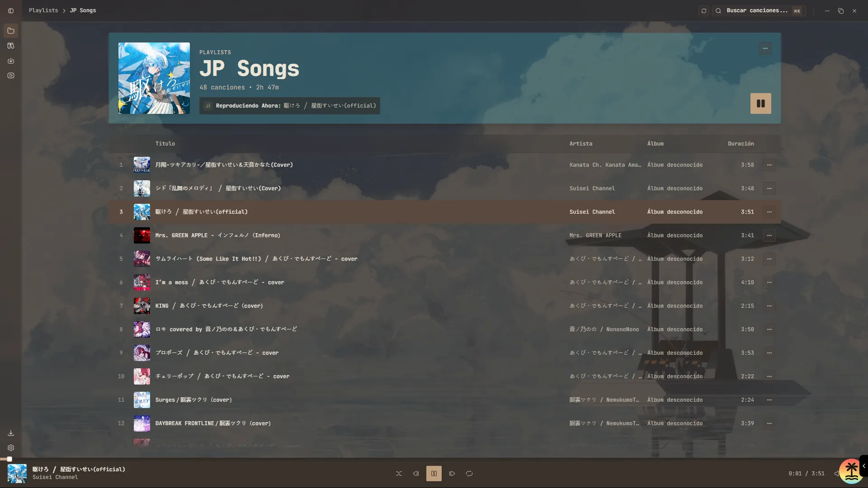Toggle the sidebar panel icon
Screen dimensions: 868x488
[11, 11]
